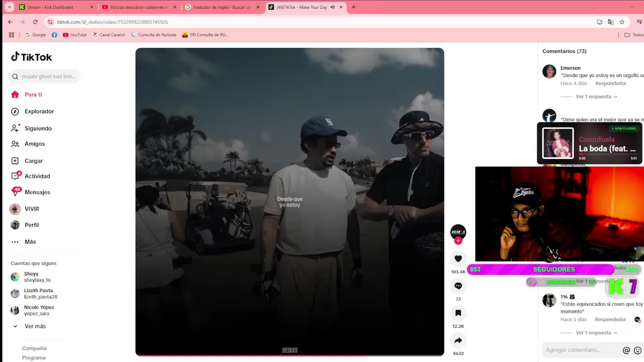Click the TikTok address bar URL
Image resolution: width=644 pixels, height=362 pixels.
(112, 22)
